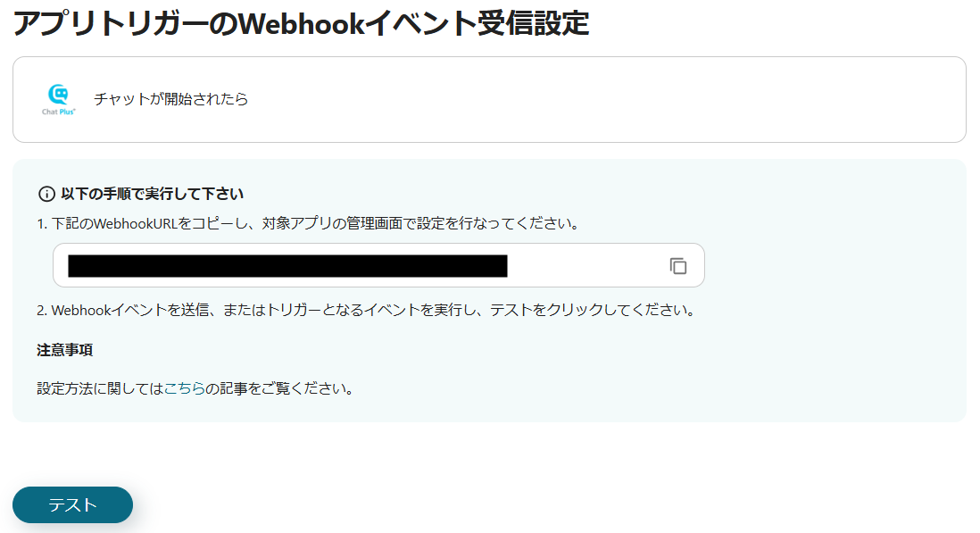Click empty space right of the masked URL
The width and height of the screenshot is (980, 533).
click(x=587, y=266)
